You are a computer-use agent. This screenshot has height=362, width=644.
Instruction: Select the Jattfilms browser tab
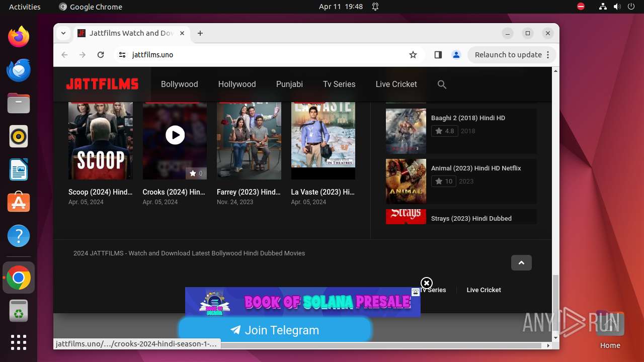(x=131, y=33)
